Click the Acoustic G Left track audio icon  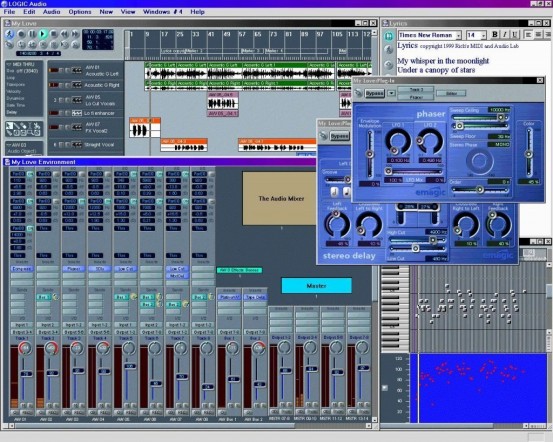click(x=77, y=71)
